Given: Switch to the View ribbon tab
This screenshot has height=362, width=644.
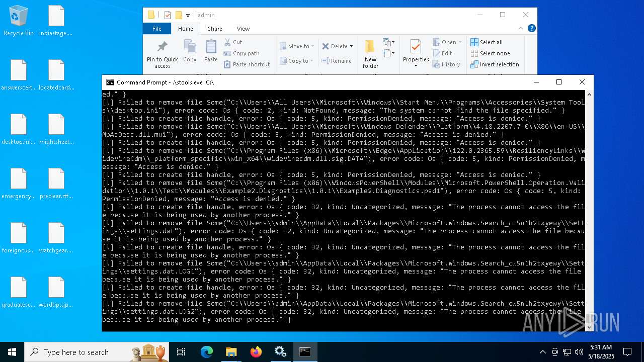Looking at the screenshot, I should pos(243,29).
